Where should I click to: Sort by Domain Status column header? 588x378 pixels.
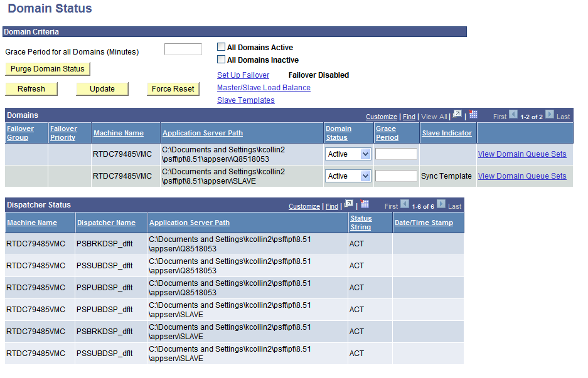coord(338,133)
